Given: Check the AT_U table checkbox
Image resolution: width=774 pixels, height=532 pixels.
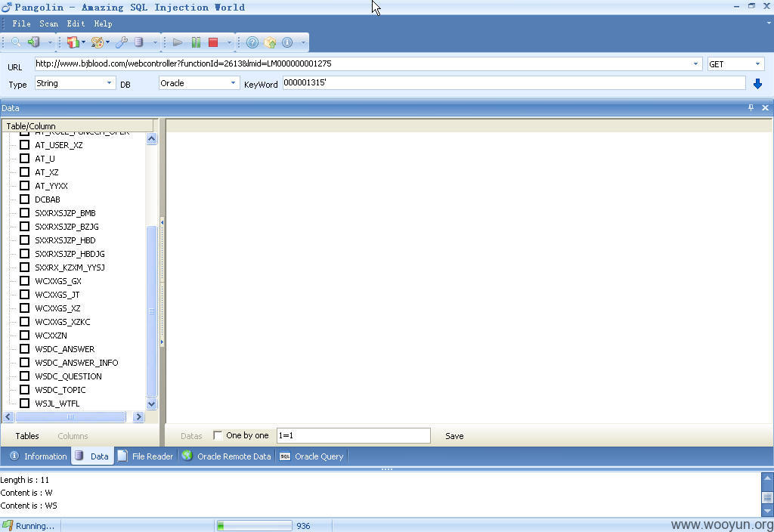Looking at the screenshot, I should (x=24, y=159).
